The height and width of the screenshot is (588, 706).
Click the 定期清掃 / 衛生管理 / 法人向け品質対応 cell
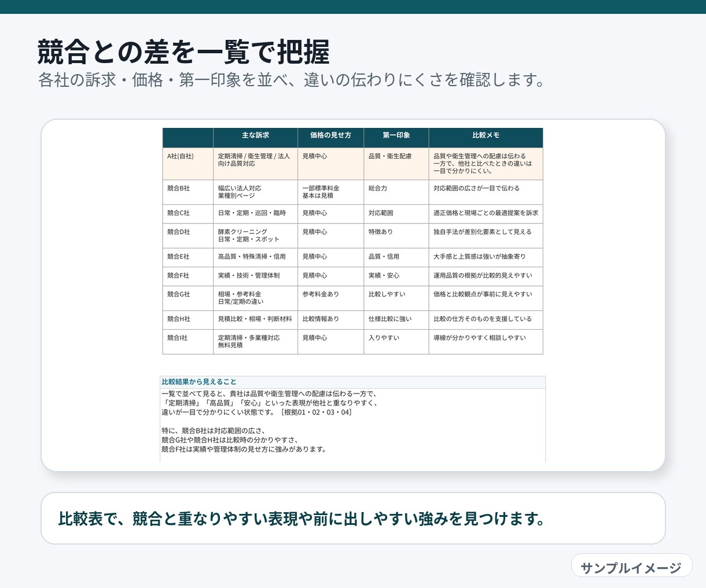click(x=255, y=164)
